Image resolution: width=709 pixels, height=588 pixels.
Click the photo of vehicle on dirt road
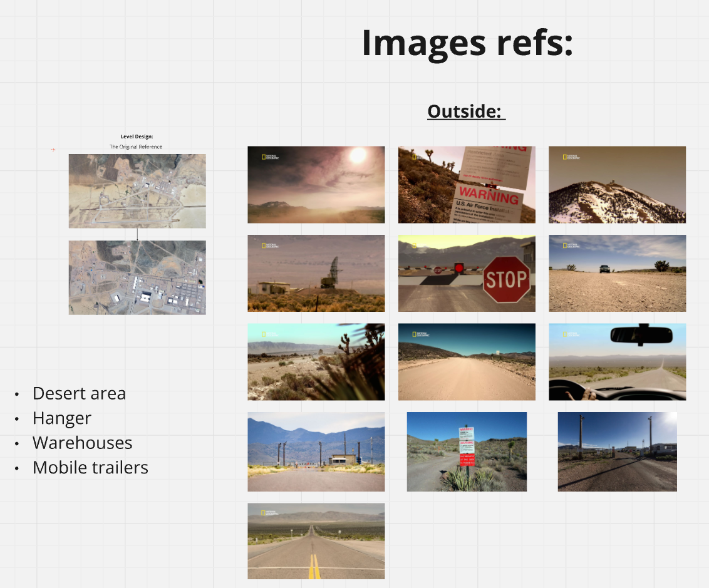click(617, 273)
